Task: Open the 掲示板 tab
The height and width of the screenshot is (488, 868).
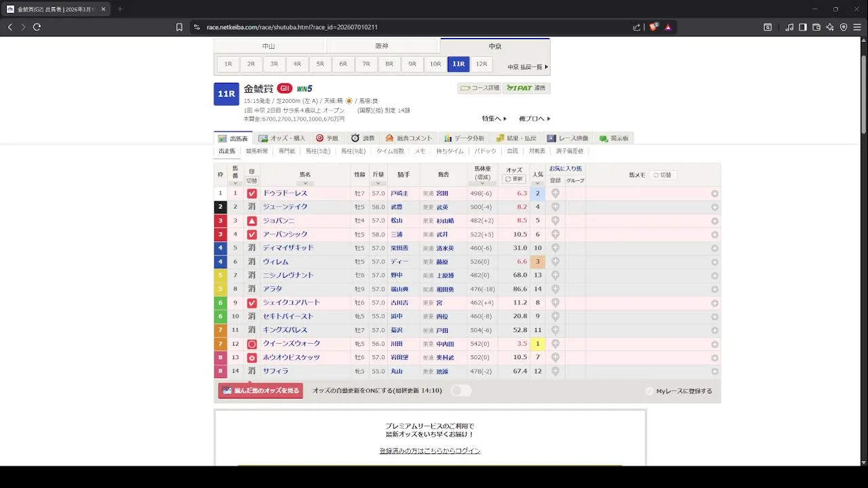Action: click(614, 138)
